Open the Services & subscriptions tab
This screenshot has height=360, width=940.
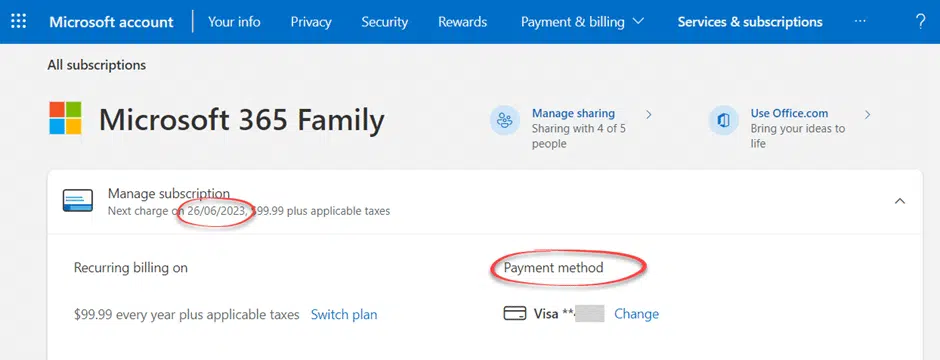pos(750,22)
